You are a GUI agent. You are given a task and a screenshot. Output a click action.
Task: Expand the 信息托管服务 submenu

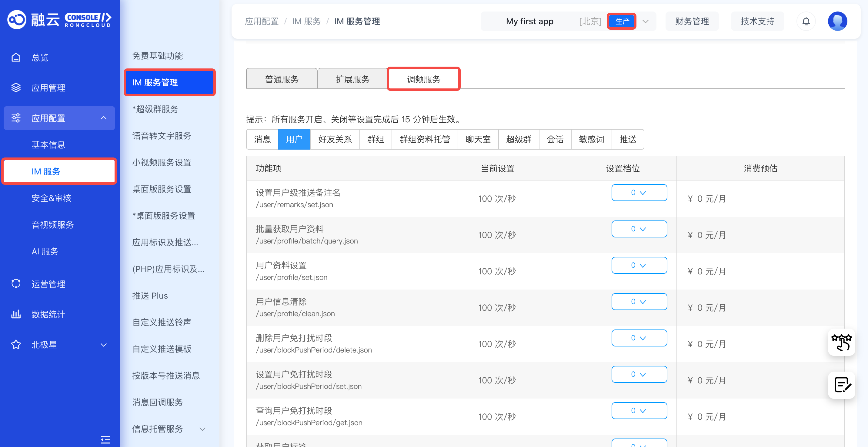coord(202,429)
